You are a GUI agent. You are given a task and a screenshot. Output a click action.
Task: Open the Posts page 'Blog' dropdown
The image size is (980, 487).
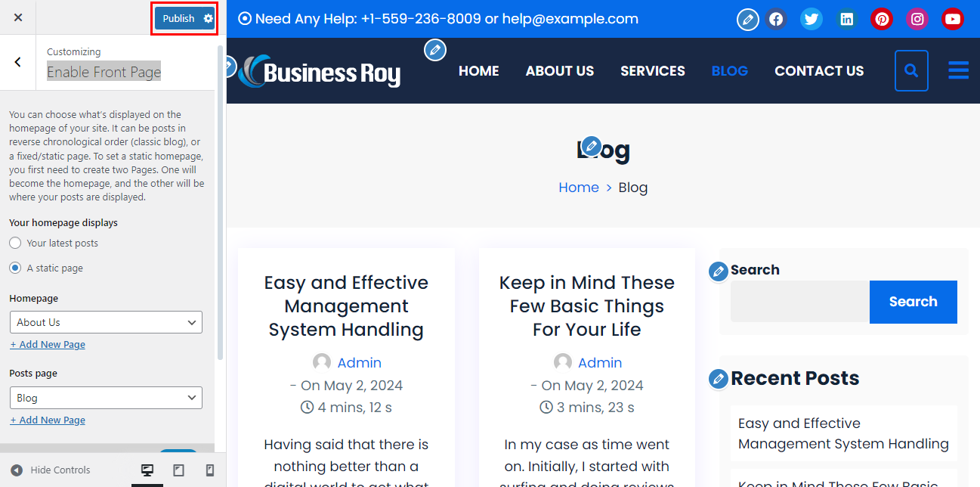point(106,398)
